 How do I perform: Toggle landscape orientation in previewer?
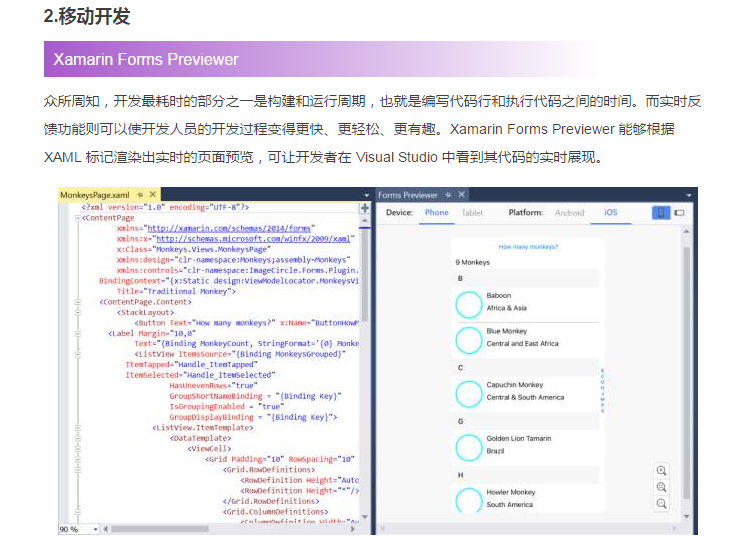coord(679,213)
